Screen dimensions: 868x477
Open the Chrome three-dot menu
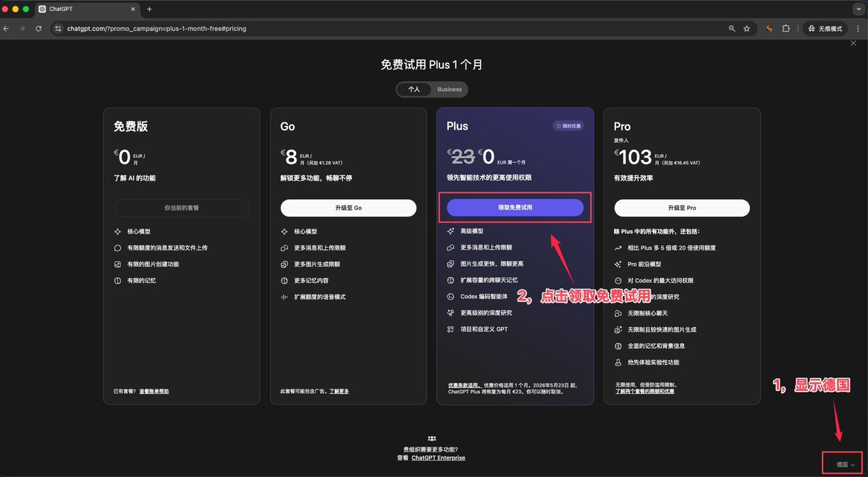click(x=857, y=28)
